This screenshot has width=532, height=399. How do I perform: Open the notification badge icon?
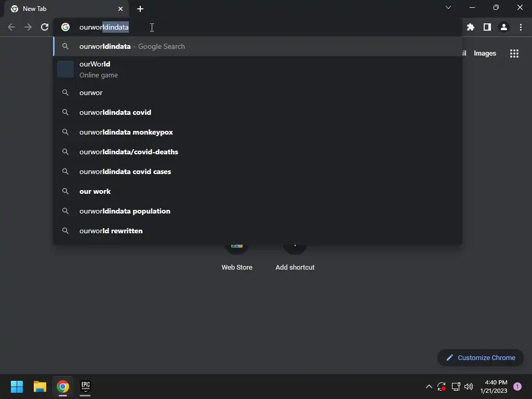517,387
